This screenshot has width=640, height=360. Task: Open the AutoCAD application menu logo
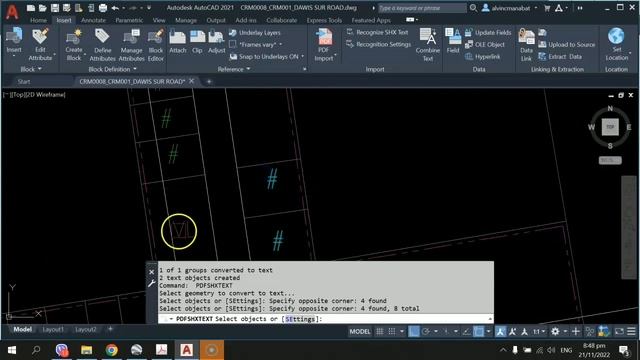pos(12,11)
